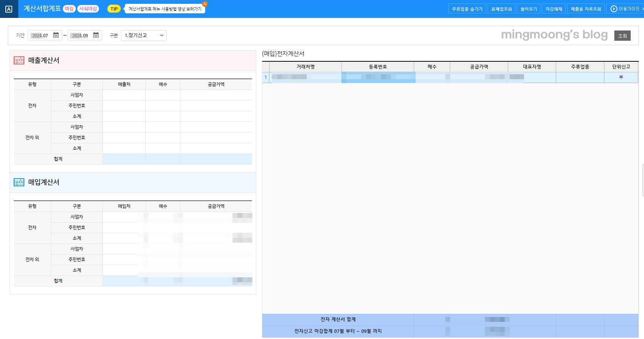Click the (매입)전자계산서 table title
644x339 pixels.
(x=283, y=54)
